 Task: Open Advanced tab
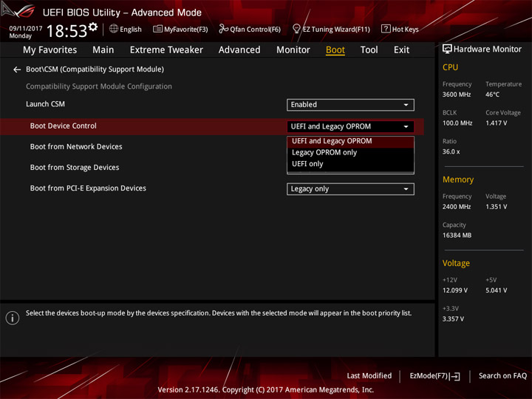pos(239,50)
